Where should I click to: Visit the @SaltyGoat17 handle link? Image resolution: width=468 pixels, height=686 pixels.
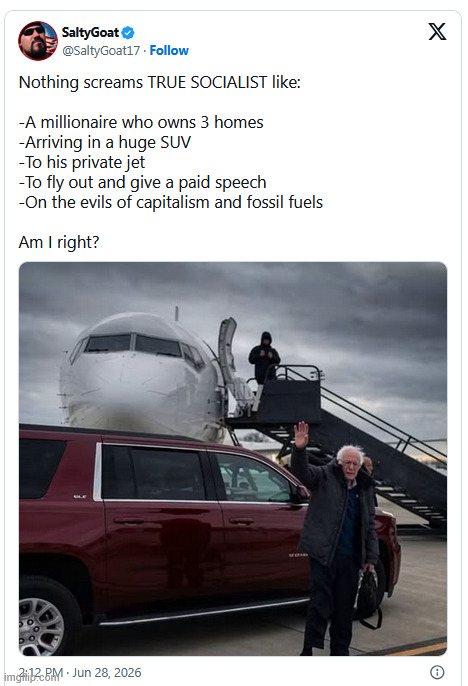point(101,51)
